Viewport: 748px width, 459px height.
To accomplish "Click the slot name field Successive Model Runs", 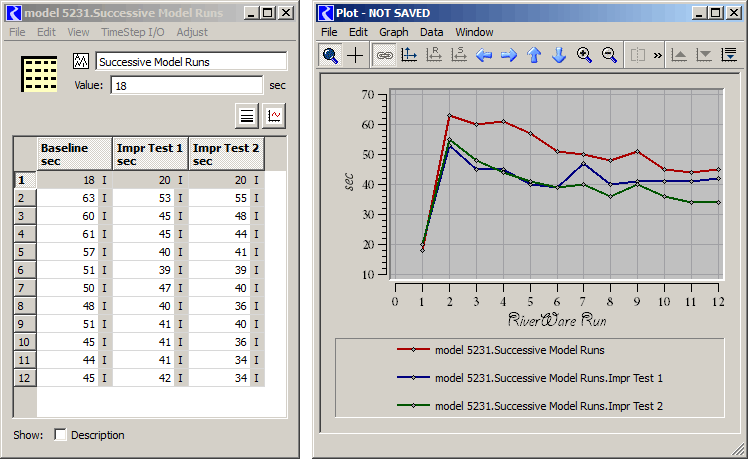I will point(191,62).
